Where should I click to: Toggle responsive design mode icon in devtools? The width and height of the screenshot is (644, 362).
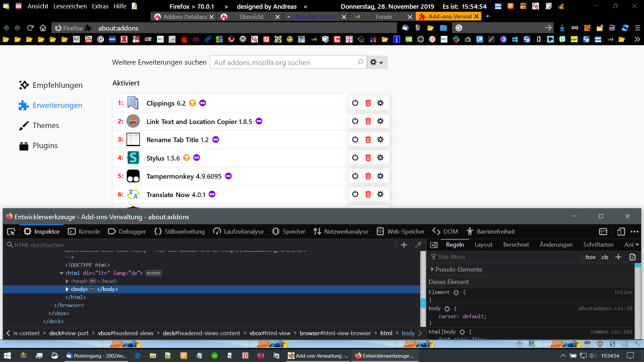tap(621, 232)
